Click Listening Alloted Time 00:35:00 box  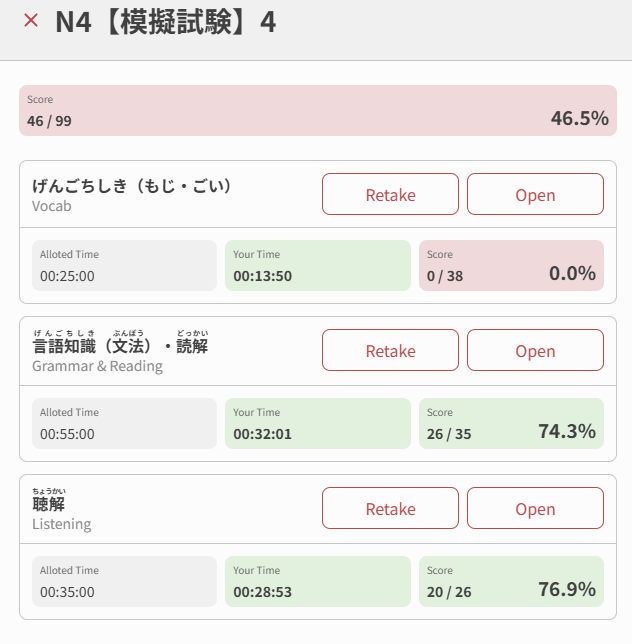(125, 582)
